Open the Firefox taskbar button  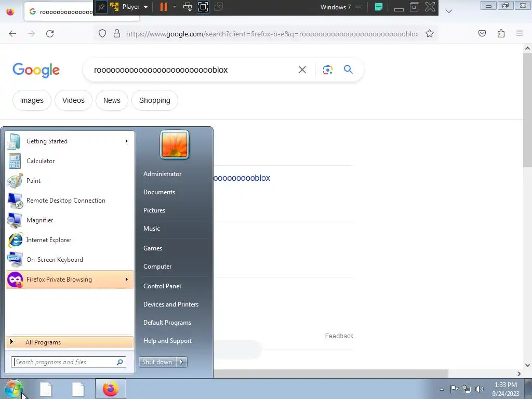pos(111,389)
